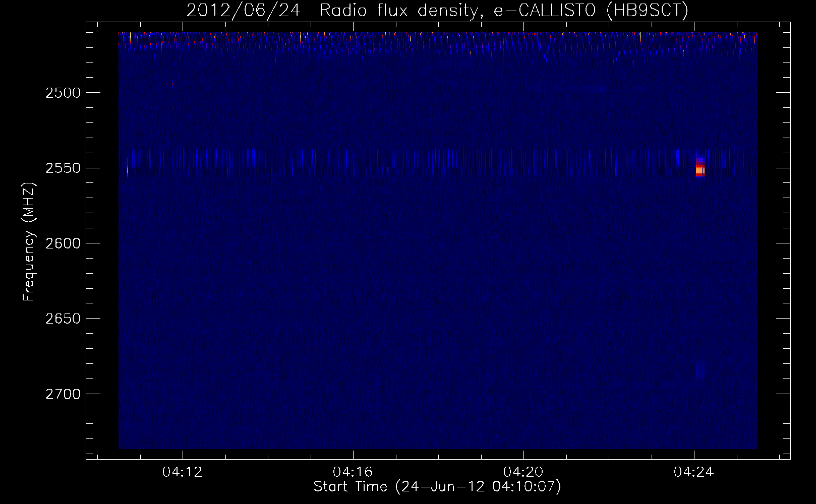Select the 2550 frequency tick label
Image resolution: width=816 pixels, height=504 pixels.
(63, 168)
